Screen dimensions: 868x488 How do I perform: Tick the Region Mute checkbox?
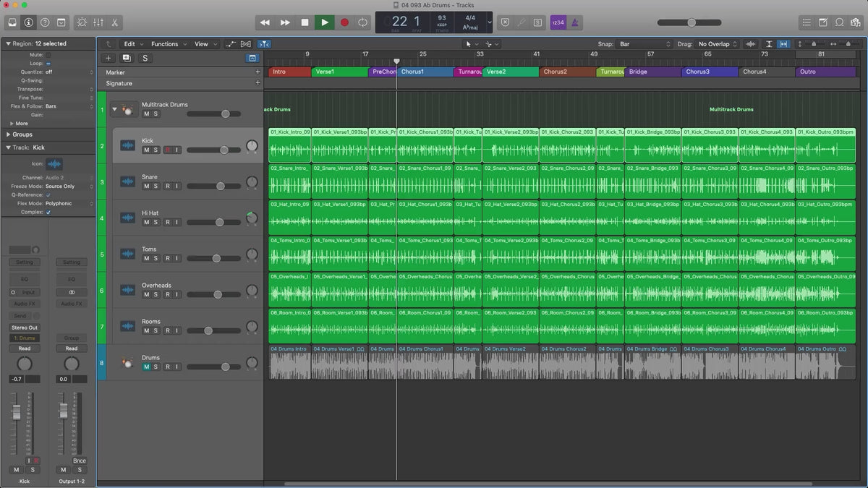(48, 55)
